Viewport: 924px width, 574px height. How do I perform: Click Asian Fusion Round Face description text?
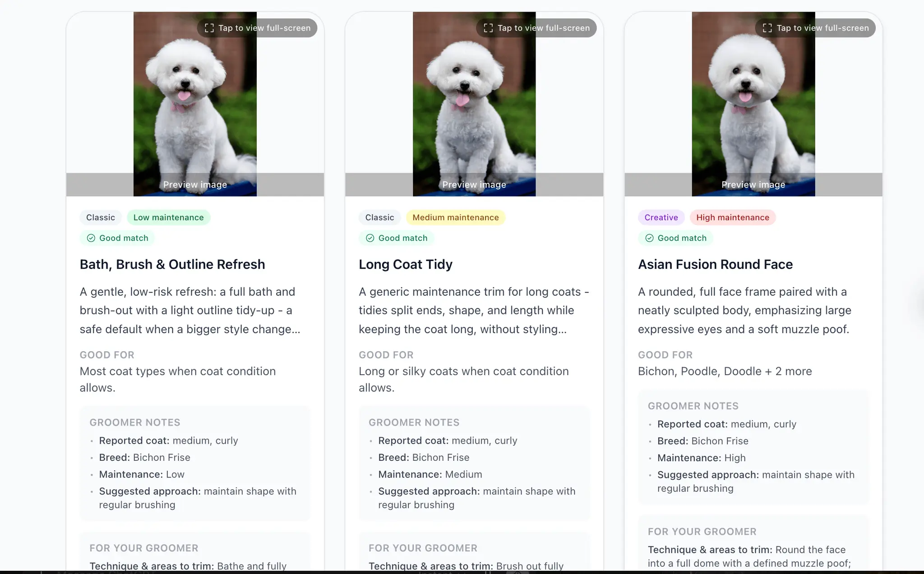pyautogui.click(x=744, y=310)
